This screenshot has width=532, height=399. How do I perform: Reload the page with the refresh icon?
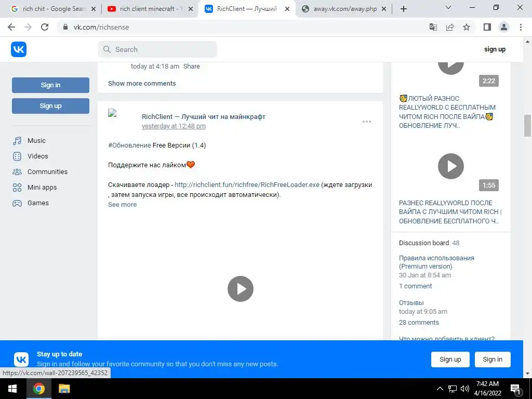pos(45,27)
